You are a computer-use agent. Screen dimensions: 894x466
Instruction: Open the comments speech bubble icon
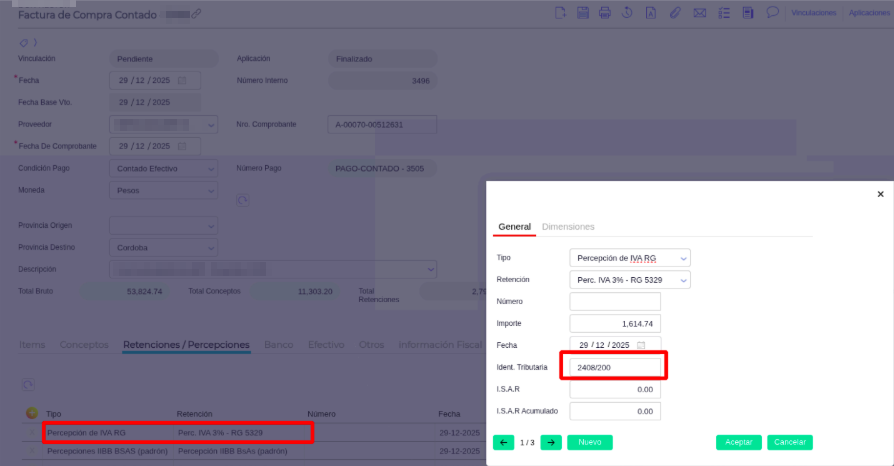[772, 13]
